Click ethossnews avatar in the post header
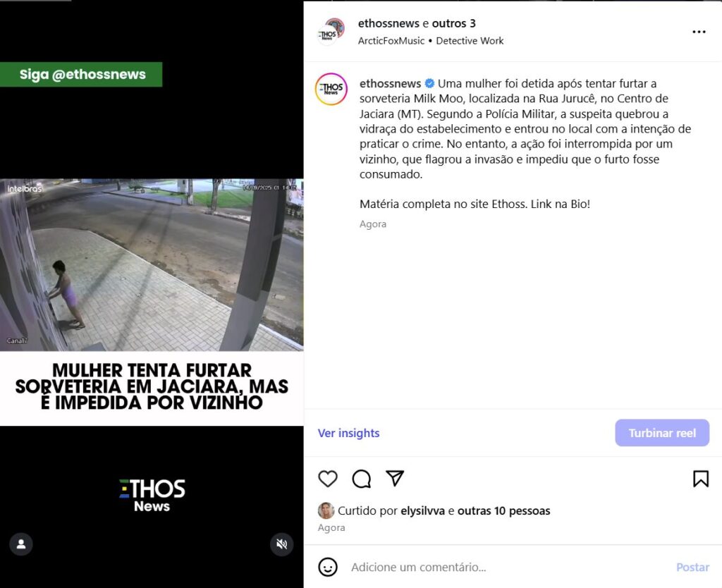Image resolution: width=722 pixels, height=588 pixels. click(x=331, y=31)
